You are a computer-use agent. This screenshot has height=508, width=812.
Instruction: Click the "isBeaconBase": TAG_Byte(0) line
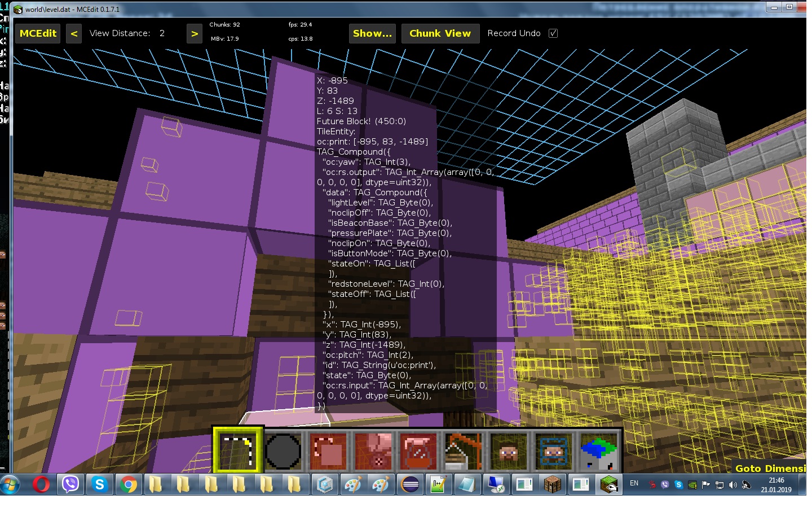click(x=390, y=223)
